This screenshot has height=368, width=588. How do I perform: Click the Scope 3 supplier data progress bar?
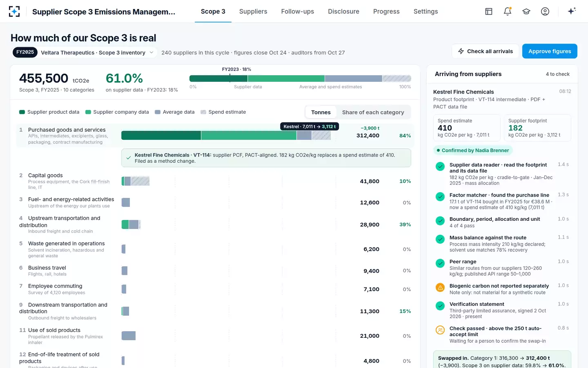click(x=300, y=79)
